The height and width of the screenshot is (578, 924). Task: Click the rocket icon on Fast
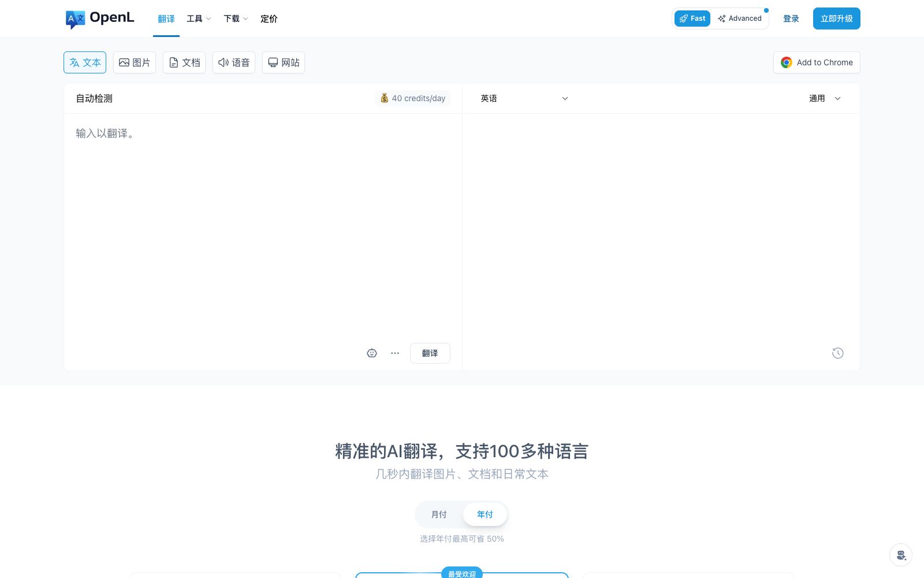coord(684,18)
